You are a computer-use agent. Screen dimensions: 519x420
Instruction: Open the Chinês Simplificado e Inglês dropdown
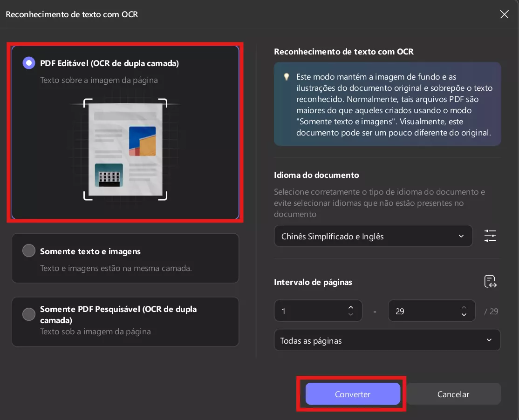373,236
